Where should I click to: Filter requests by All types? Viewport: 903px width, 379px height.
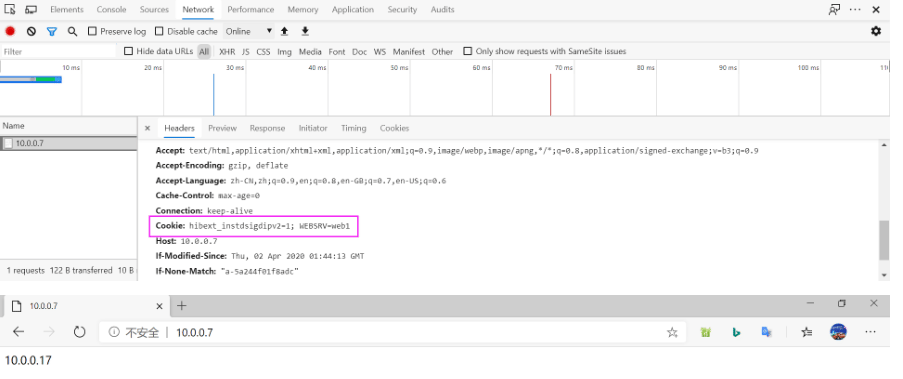[204, 51]
